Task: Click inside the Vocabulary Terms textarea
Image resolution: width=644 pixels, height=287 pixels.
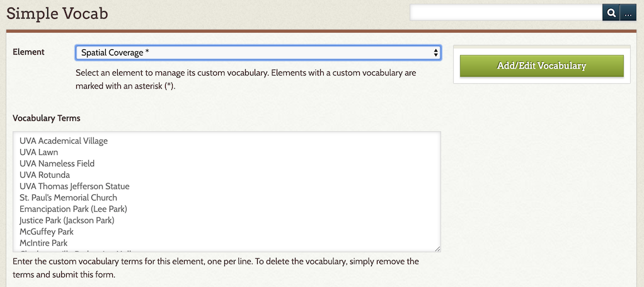Action: coord(227,192)
